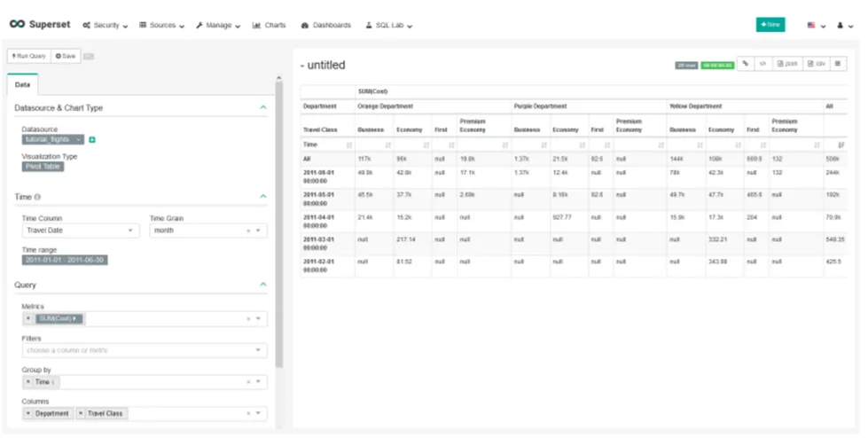Image resolution: width=868 pixels, height=438 pixels.
Task: Open the Time Column dropdown
Action: click(81, 231)
